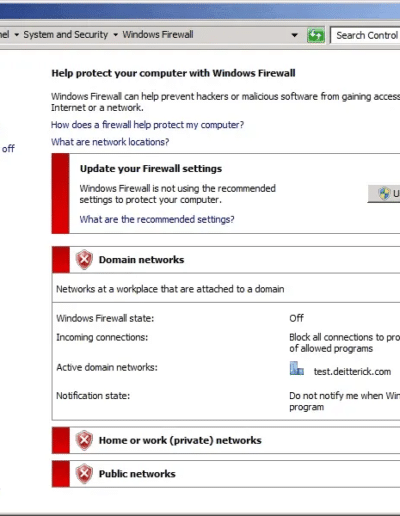Image resolution: width=400 pixels, height=516 pixels.
Task: Open 'How does a firewall help protect my computer?'
Action: point(147,125)
